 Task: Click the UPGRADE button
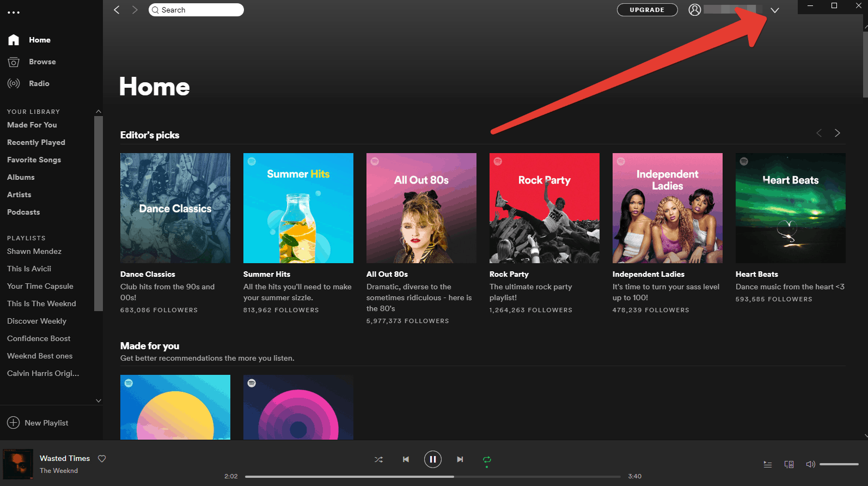[x=647, y=10]
